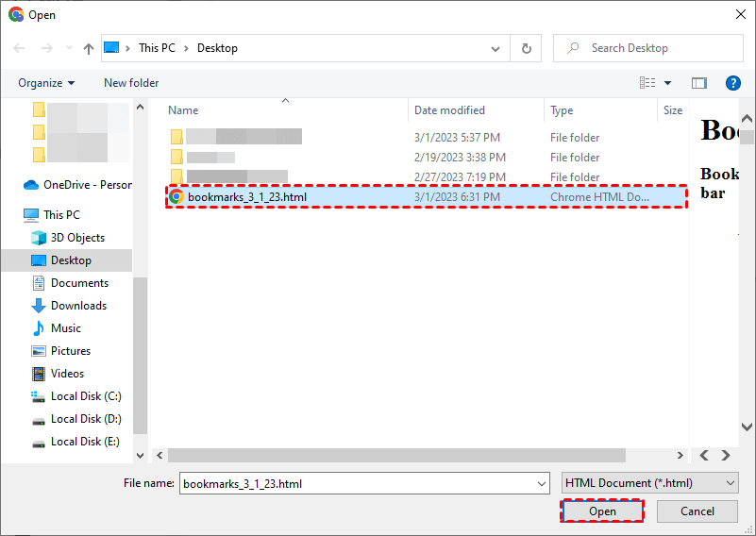Click preview pane scroll up arrow
The height and width of the screenshot is (536, 756).
click(747, 118)
